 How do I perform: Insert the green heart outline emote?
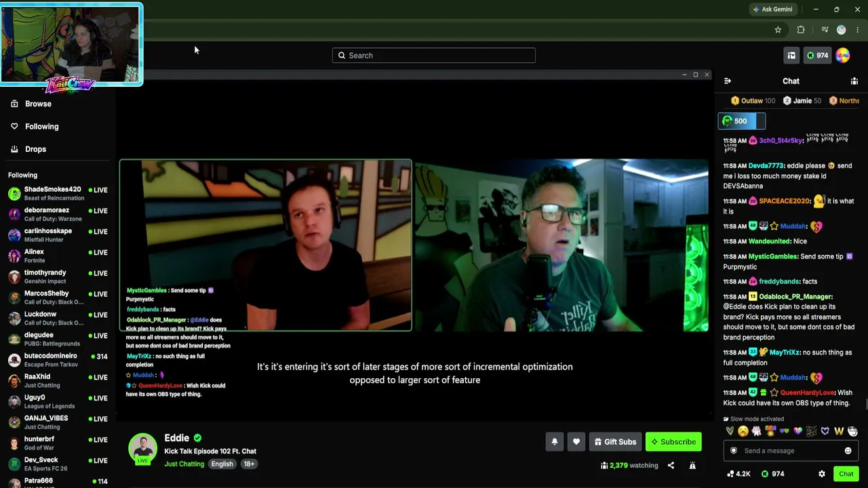point(730,431)
